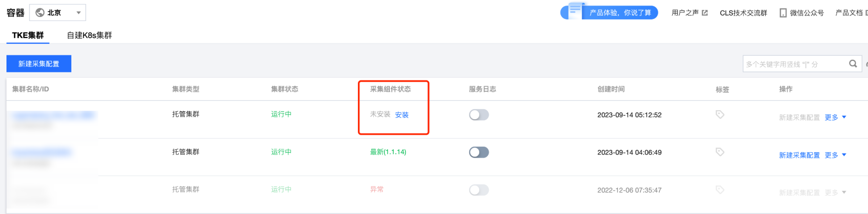Screen dimensions: 868x214
Task: Click the search magnifier icon
Action: 853,64
